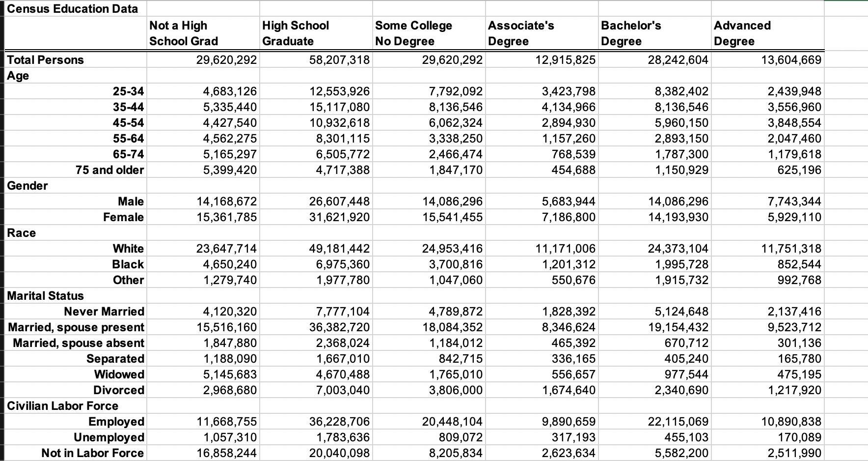Image resolution: width=868 pixels, height=461 pixels.
Task: Click the Civilian Labor Force heading cell
Action: (63, 406)
